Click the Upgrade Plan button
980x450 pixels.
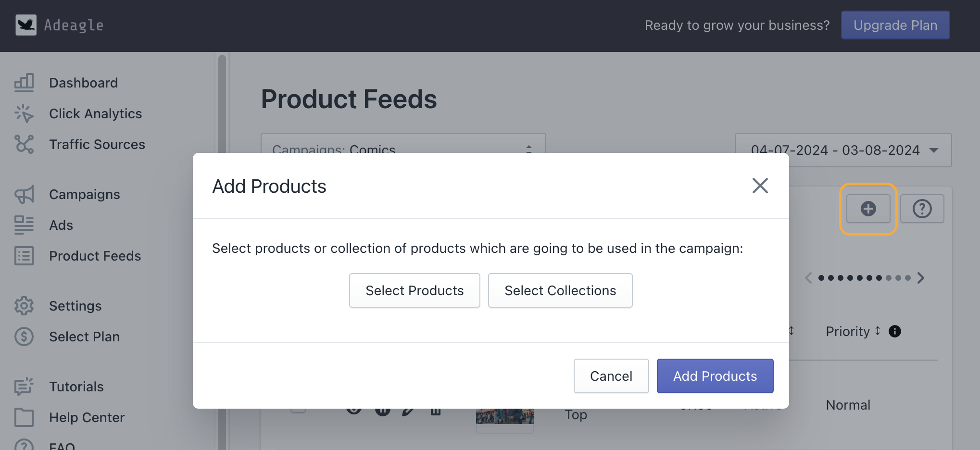tap(895, 25)
